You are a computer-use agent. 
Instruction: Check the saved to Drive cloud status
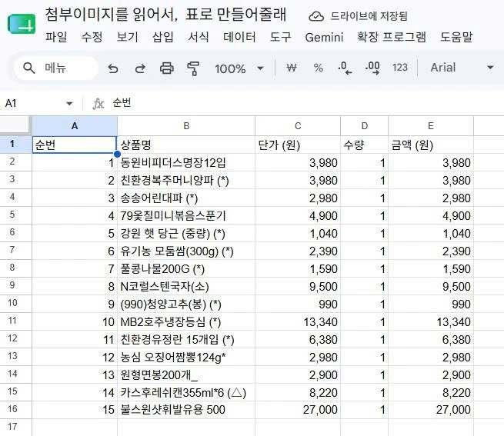click(316, 16)
